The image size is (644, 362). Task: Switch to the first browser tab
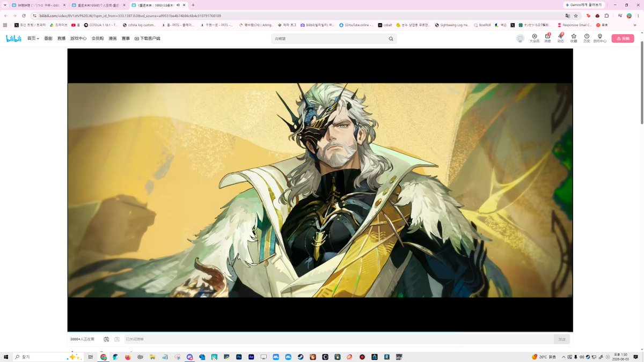click(39, 5)
